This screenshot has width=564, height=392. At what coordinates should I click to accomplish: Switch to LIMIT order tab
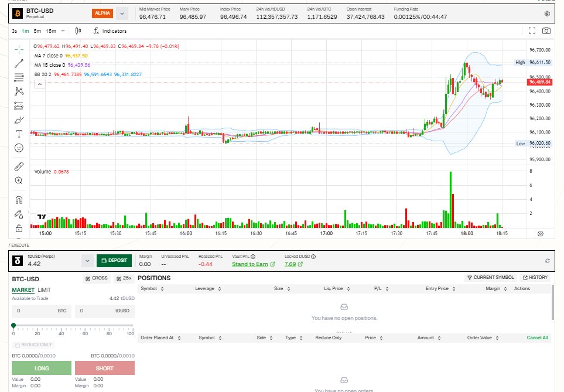point(45,290)
